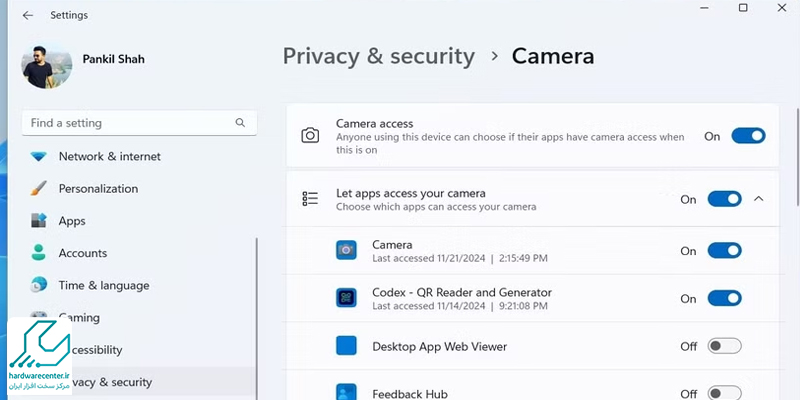Collapse the Let apps access list chevron
This screenshot has height=400, width=800.
(758, 199)
